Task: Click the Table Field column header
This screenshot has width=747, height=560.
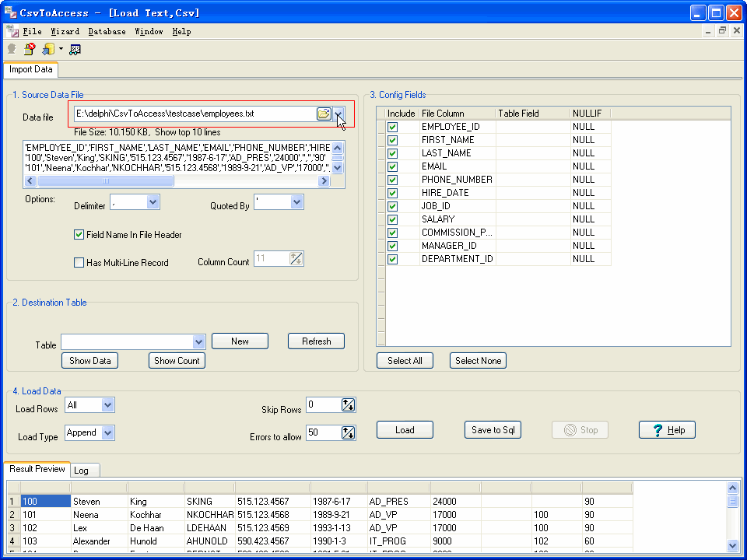Action: coord(533,114)
